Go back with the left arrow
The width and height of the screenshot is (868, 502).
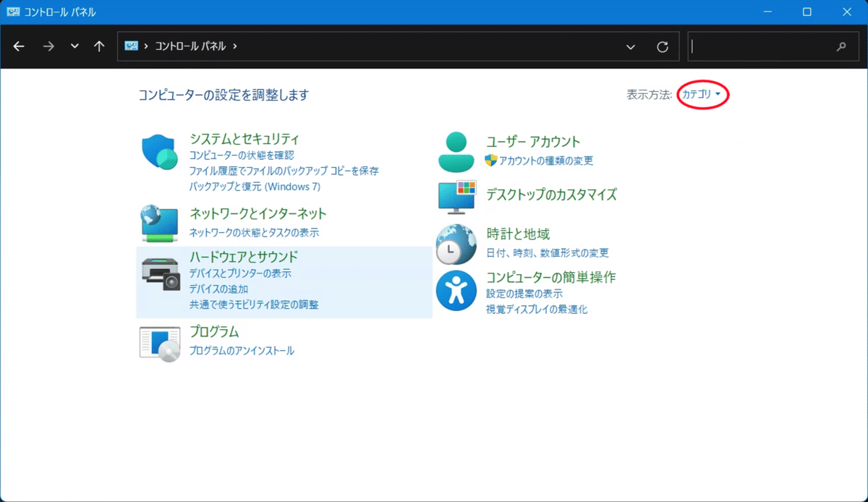click(x=19, y=46)
